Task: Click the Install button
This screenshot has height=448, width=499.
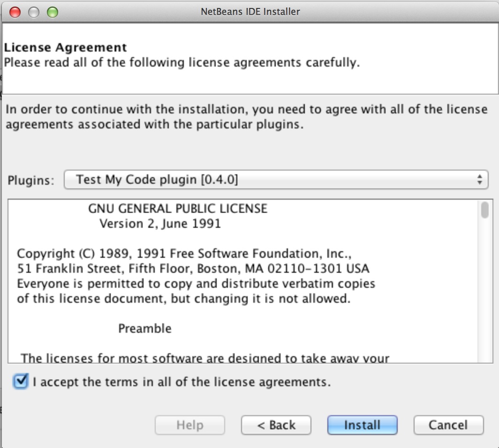Action: (x=362, y=425)
